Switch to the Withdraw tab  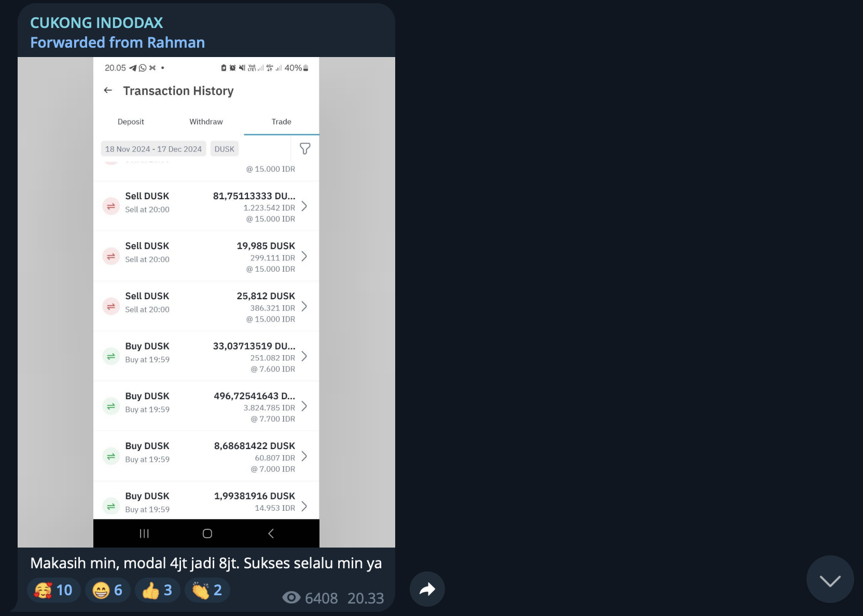click(x=206, y=122)
